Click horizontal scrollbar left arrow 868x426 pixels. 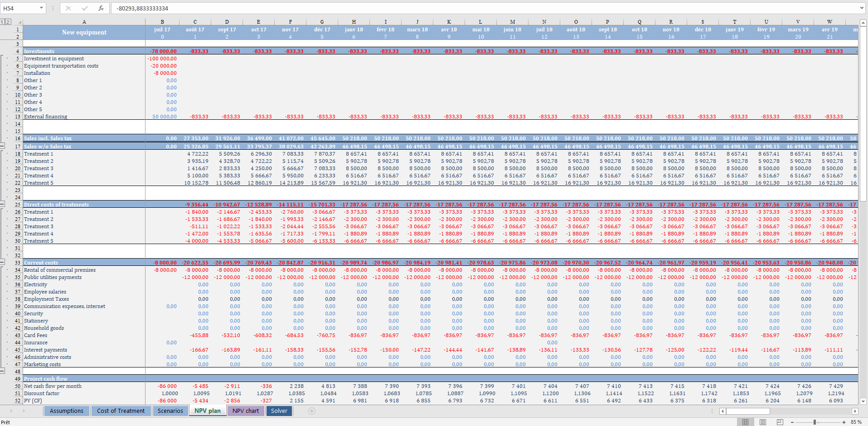coord(723,411)
